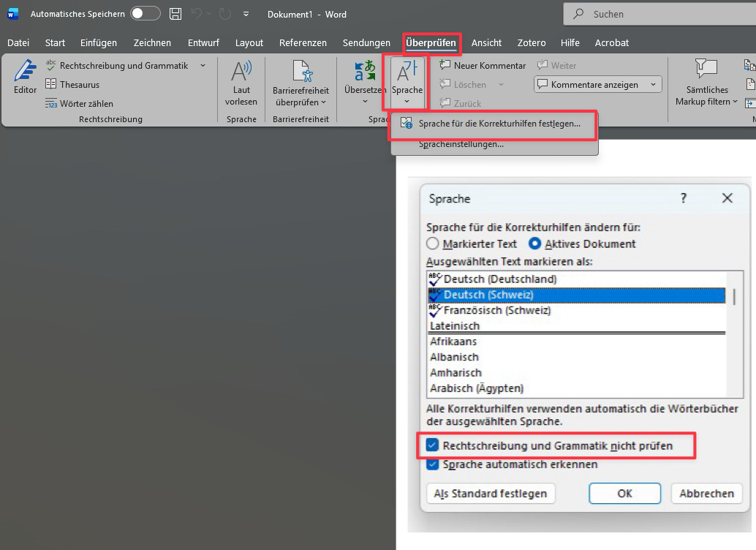
Task: Click the save disk icon
Action: pyautogui.click(x=175, y=14)
